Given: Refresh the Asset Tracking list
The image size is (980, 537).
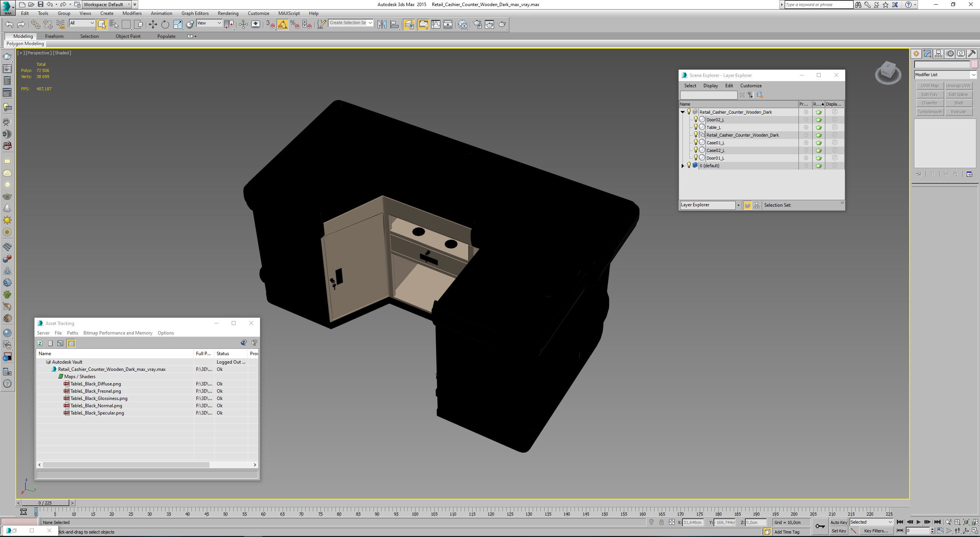Looking at the screenshot, I should click(x=40, y=343).
